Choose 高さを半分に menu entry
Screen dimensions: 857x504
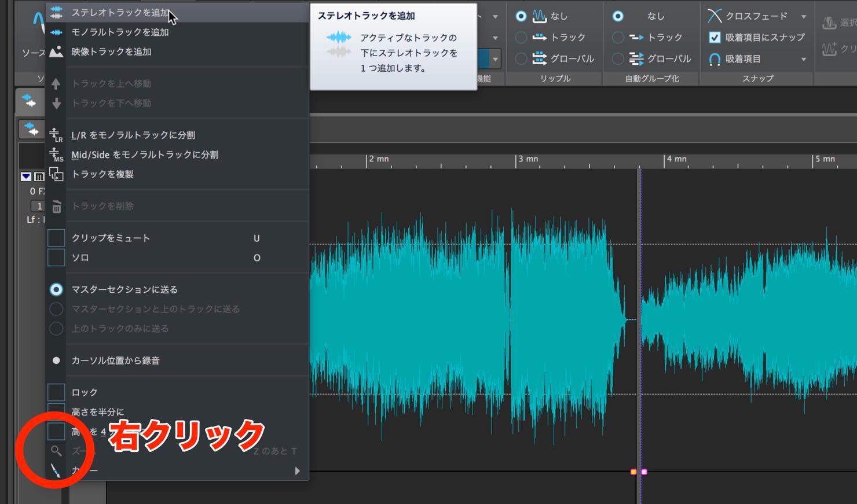(177, 411)
